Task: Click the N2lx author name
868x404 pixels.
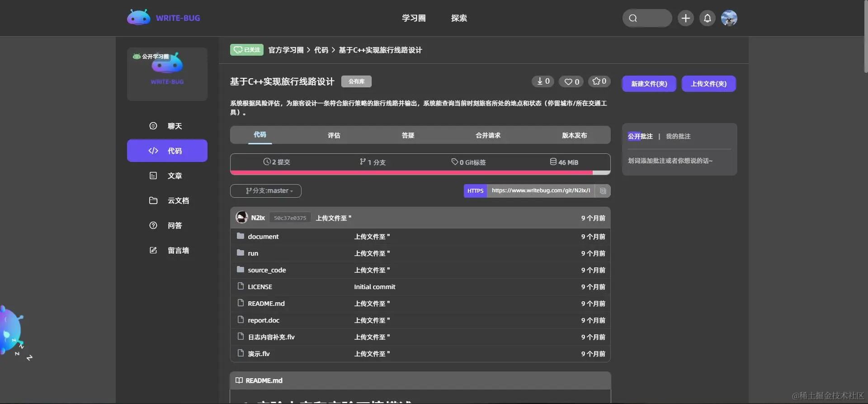Action: 258,218
